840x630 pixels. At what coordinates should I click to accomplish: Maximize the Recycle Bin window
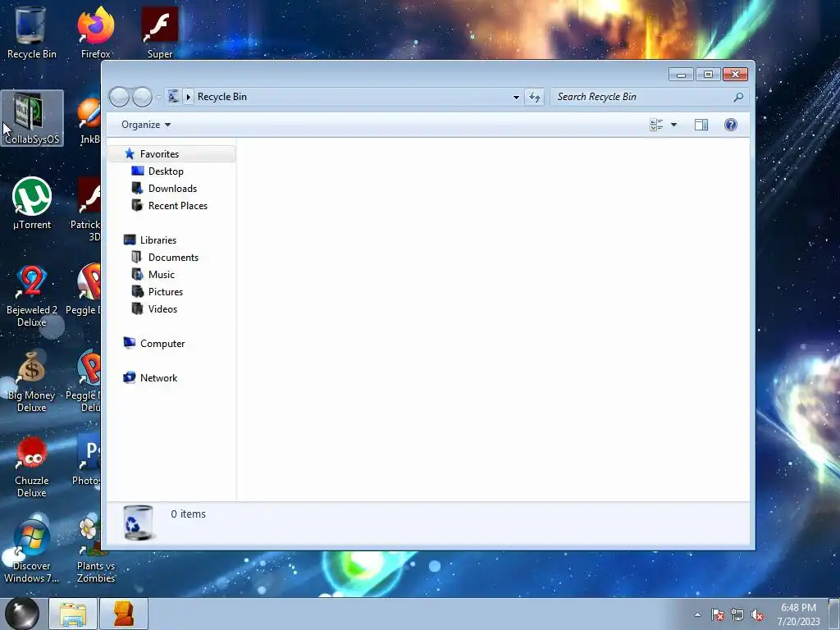point(708,75)
